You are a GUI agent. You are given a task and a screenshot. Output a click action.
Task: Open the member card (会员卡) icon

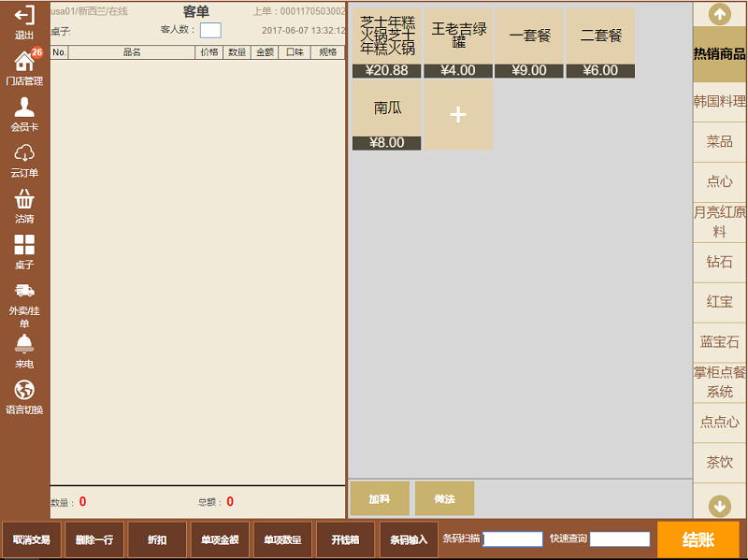pyautogui.click(x=24, y=107)
